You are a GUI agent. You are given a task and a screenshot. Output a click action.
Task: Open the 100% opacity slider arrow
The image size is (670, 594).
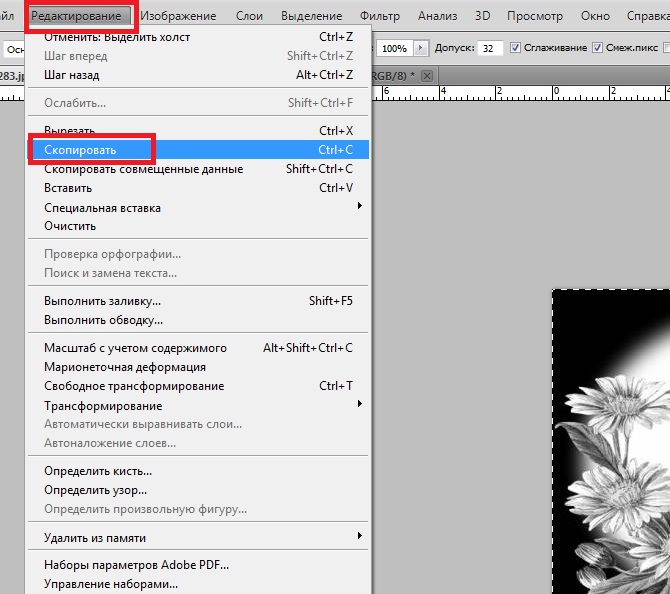point(420,48)
